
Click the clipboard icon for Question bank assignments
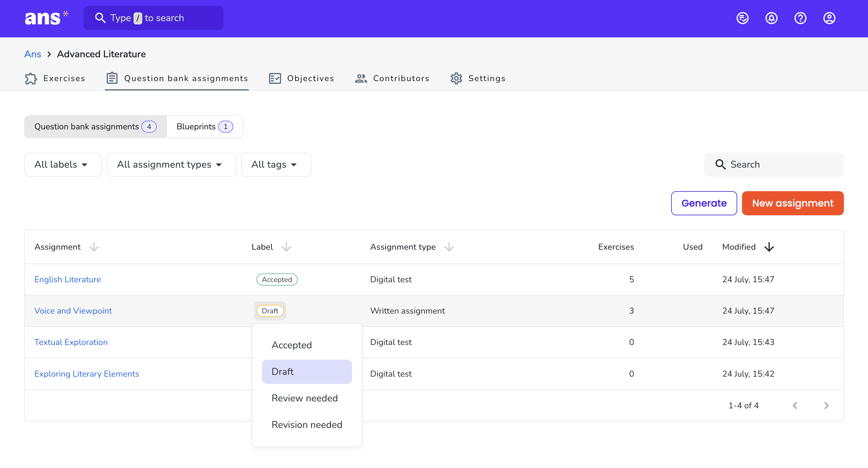click(x=112, y=78)
